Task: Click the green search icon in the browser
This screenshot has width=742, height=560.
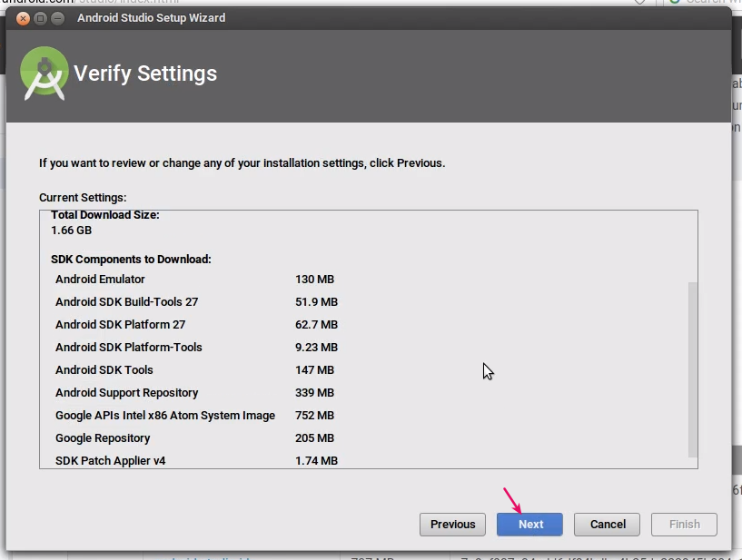Action: 672,3
